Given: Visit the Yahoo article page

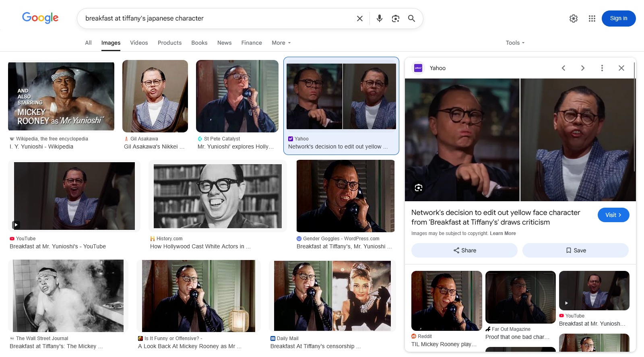Looking at the screenshot, I should 613,215.
